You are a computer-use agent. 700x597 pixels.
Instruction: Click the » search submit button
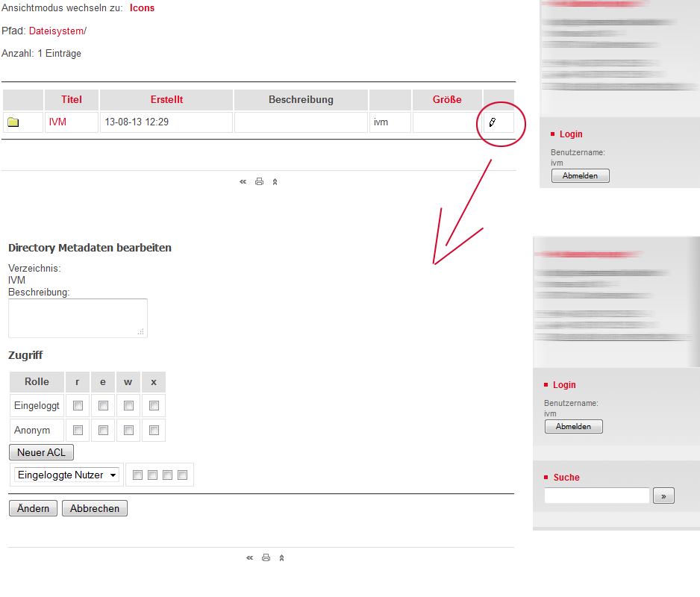pyautogui.click(x=664, y=496)
